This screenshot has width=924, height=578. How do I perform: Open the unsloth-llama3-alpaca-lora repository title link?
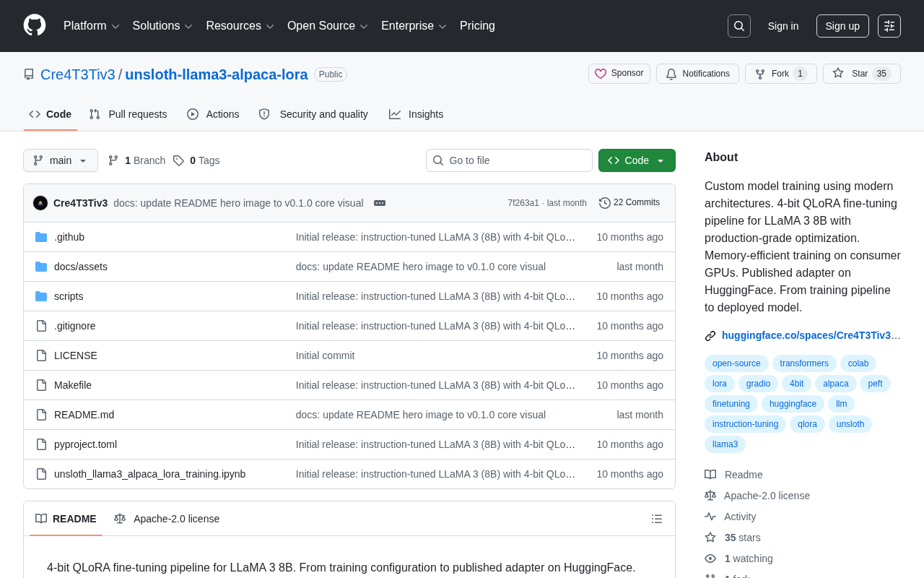217,74
